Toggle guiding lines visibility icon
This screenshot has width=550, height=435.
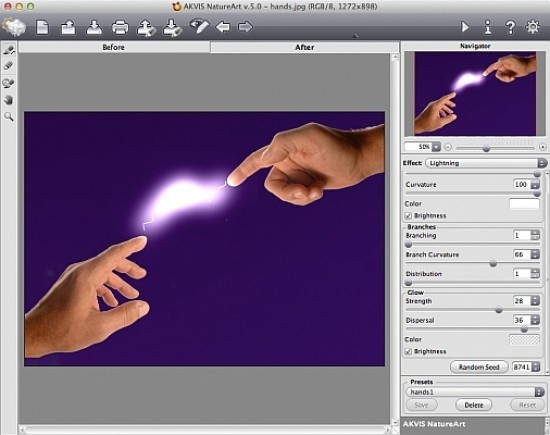click(200, 26)
